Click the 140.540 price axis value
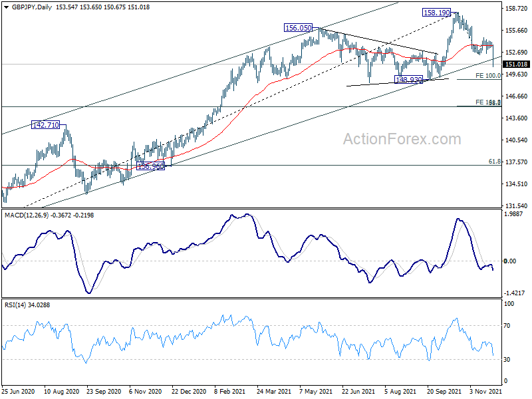The height and width of the screenshot is (399, 532). coord(517,140)
